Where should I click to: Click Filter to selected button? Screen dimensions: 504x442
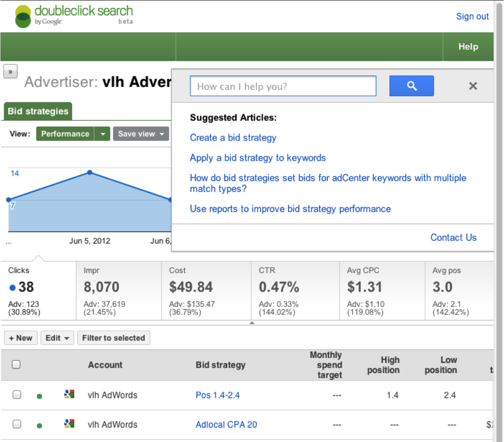click(113, 338)
